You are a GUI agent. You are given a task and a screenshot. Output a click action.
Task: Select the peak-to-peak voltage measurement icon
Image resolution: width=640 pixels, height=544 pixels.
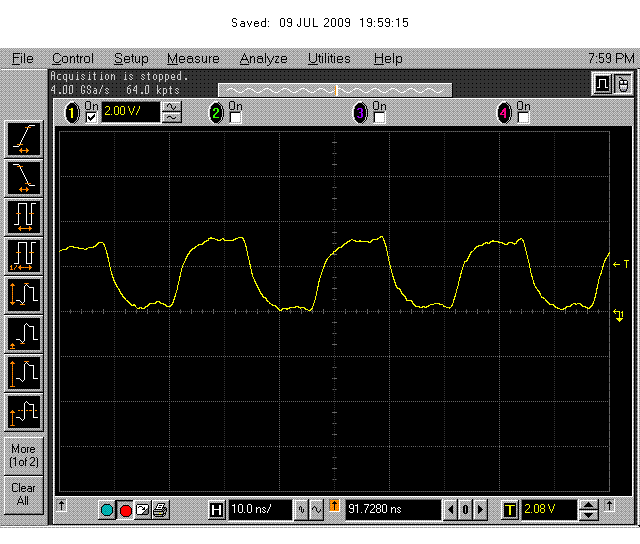[24, 295]
